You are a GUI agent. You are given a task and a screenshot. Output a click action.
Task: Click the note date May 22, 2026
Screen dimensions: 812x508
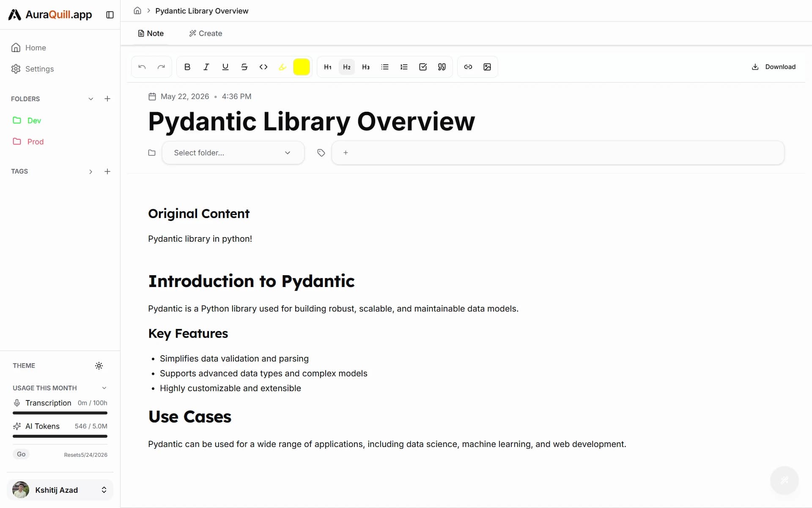pyautogui.click(x=185, y=97)
